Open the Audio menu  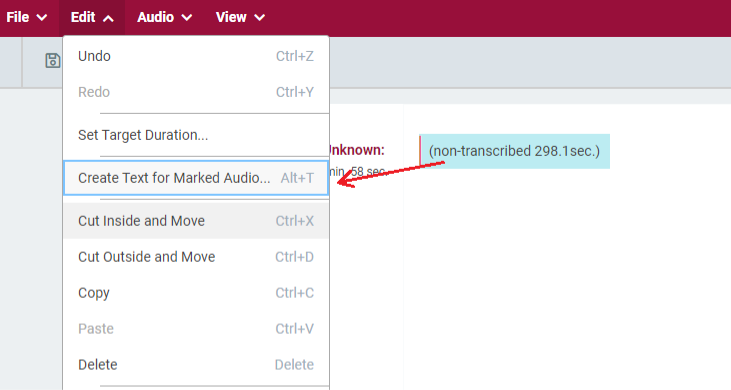point(164,17)
